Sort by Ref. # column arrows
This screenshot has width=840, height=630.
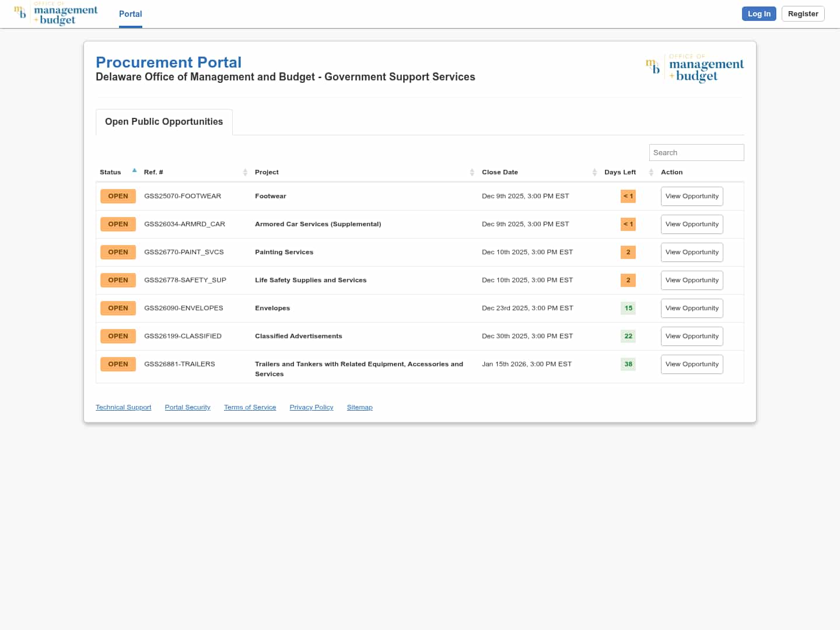pyautogui.click(x=245, y=172)
